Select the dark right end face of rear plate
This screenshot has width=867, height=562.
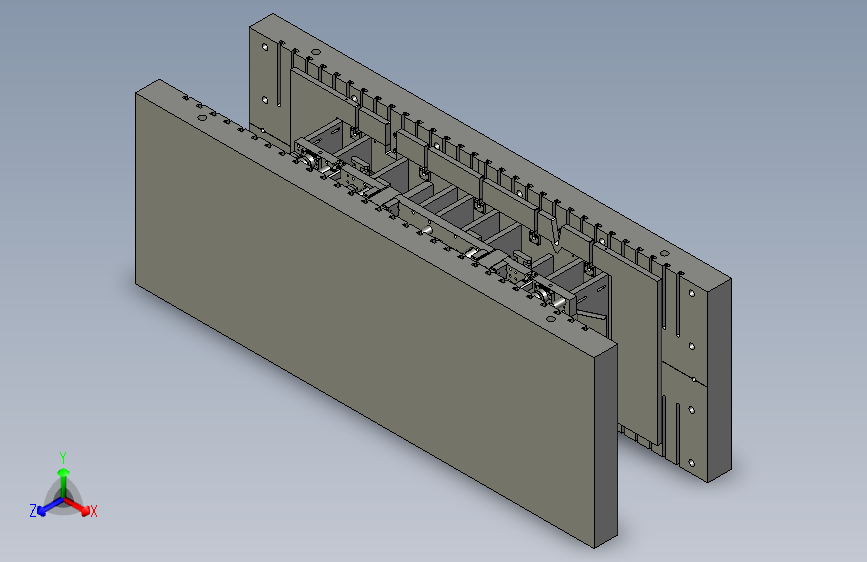(x=719, y=379)
